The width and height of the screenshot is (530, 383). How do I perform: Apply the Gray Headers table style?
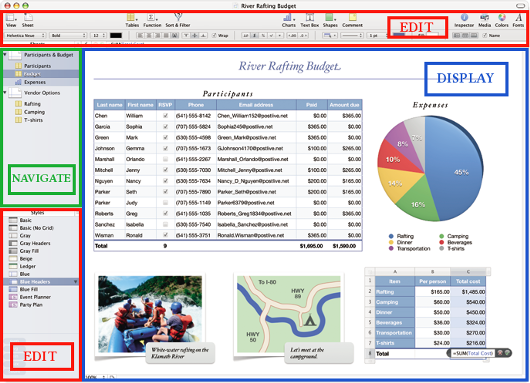[x=35, y=243]
